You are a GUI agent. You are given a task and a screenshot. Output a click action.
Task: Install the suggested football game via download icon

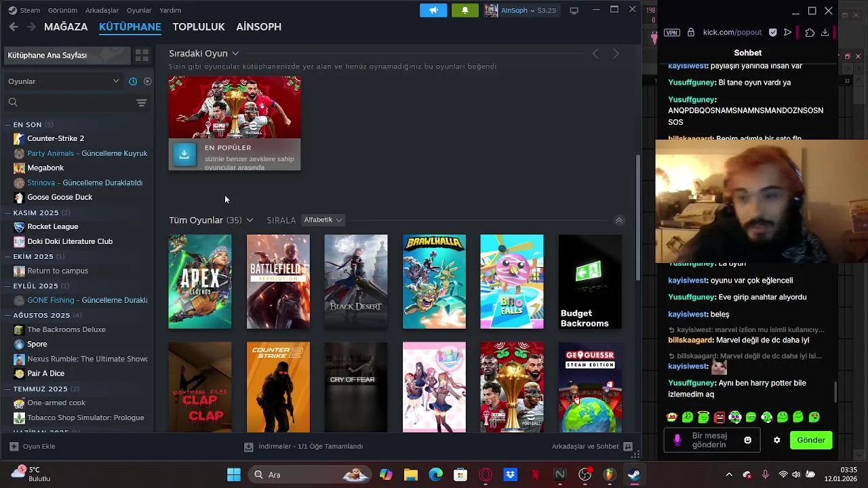click(x=184, y=154)
